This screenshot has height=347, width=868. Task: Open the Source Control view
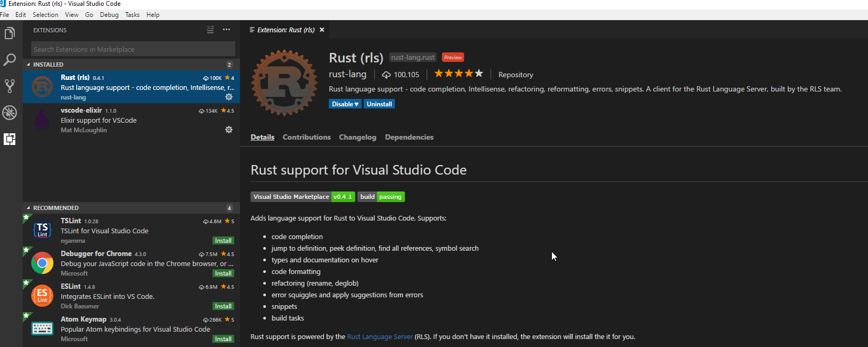10,86
